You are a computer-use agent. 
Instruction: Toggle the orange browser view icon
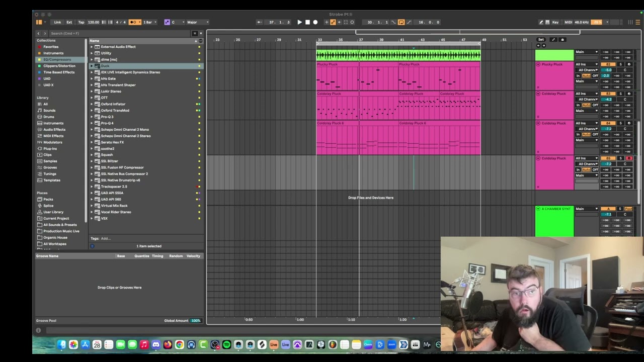coord(39,22)
